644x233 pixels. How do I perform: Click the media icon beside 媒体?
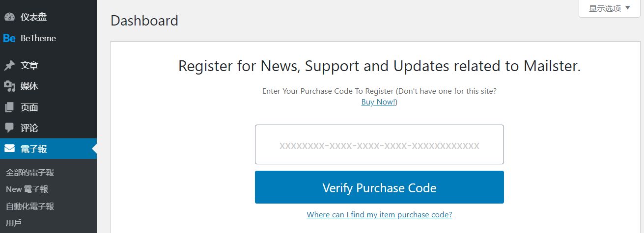pyautogui.click(x=9, y=86)
